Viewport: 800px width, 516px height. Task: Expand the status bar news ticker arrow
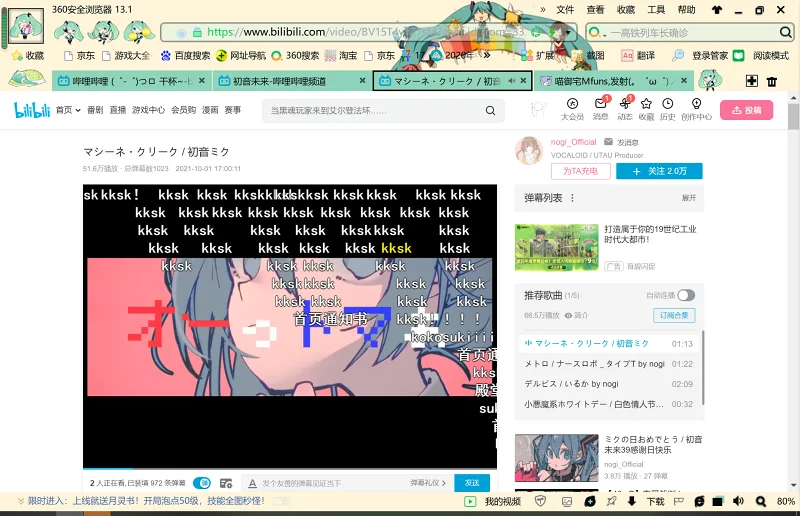(21, 501)
